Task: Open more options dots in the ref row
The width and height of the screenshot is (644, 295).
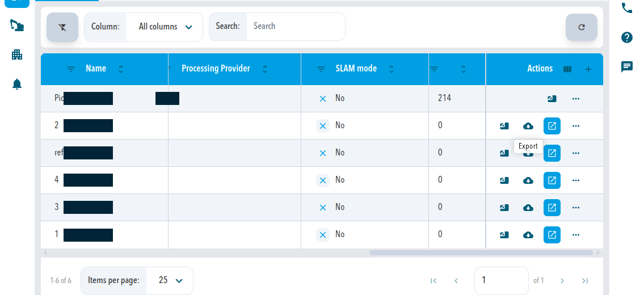Action: pos(576,153)
